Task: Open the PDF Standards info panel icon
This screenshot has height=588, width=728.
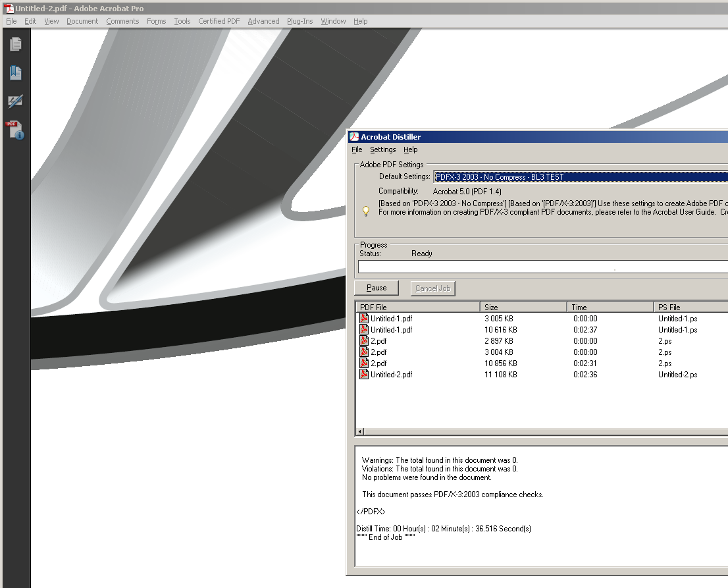Action: tap(15, 130)
